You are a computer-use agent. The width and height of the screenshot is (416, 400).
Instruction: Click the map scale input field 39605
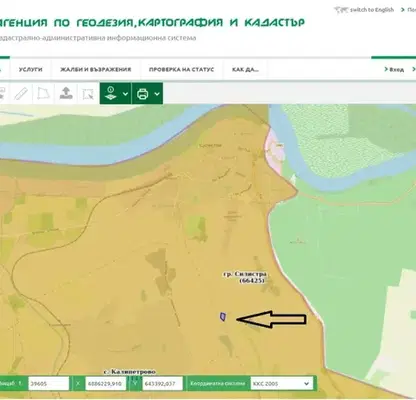point(49,383)
